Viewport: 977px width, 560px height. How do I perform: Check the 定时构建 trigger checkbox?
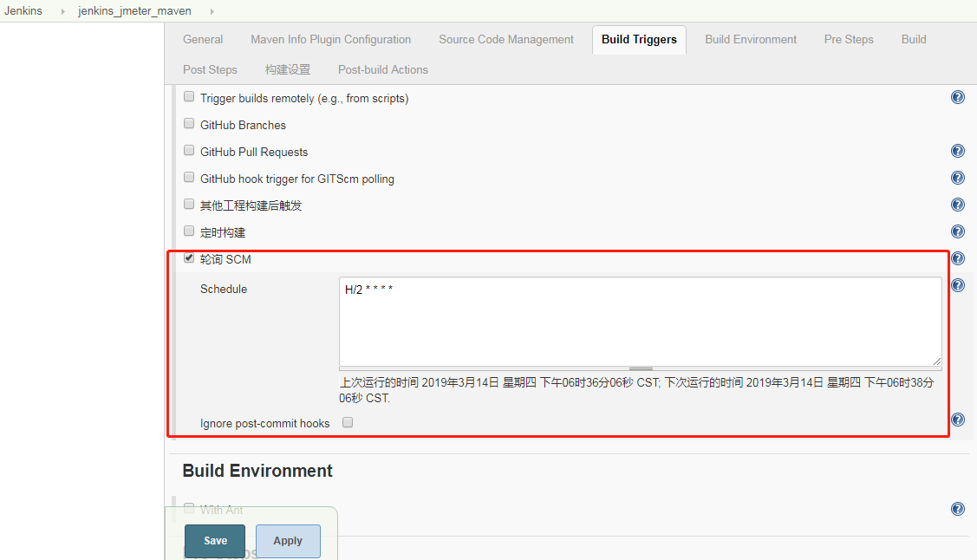(x=188, y=231)
